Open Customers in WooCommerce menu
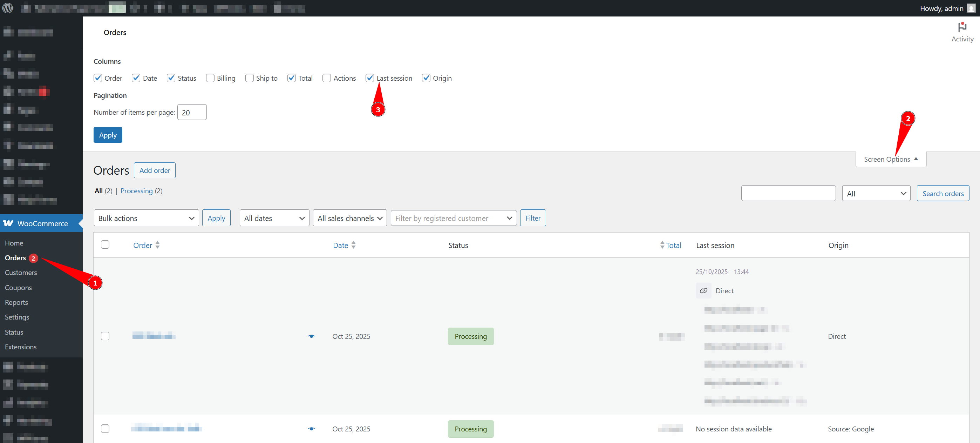 [x=21, y=273]
